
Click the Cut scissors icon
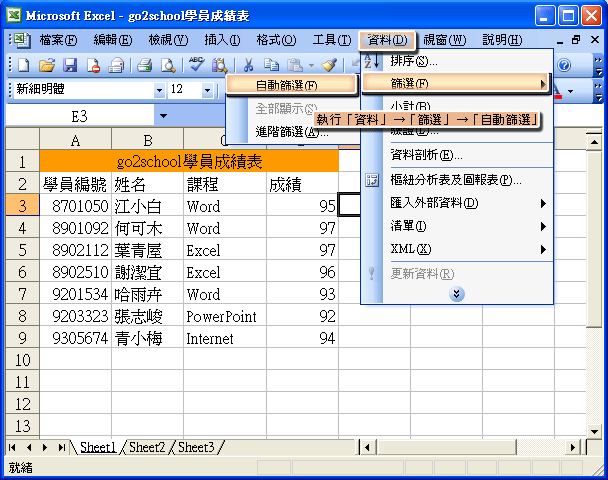pyautogui.click(x=247, y=65)
